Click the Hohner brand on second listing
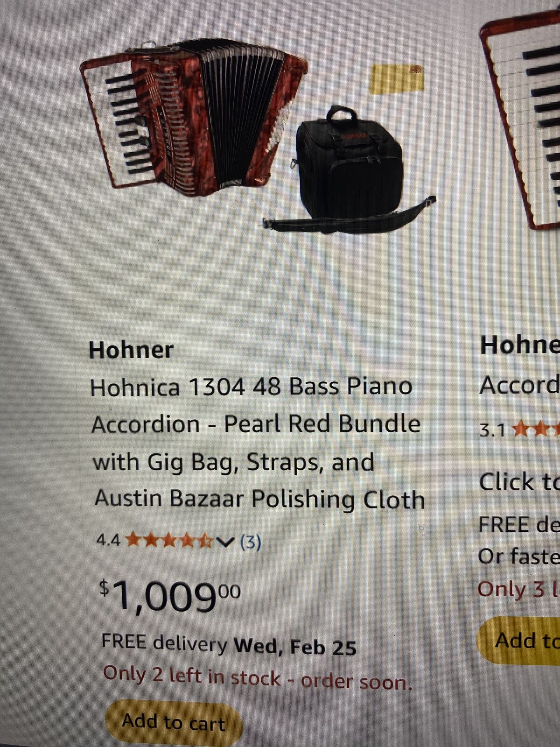This screenshot has width=560, height=747. point(520,345)
